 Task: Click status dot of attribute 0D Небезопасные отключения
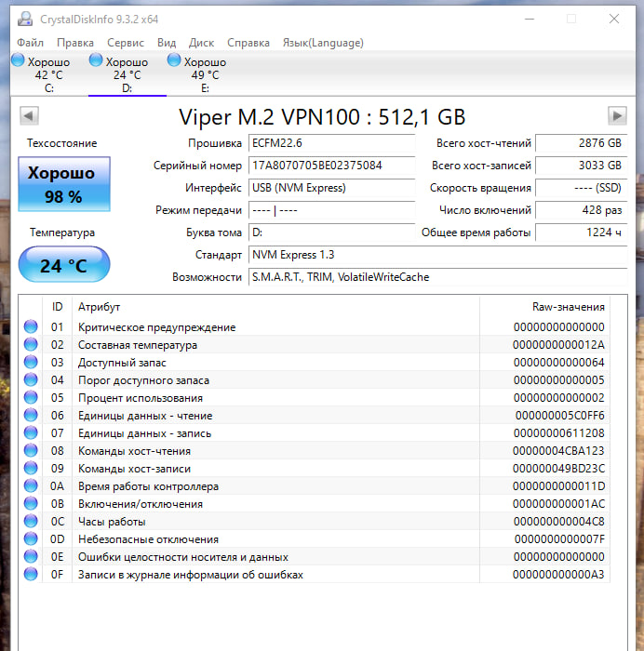tap(31, 538)
